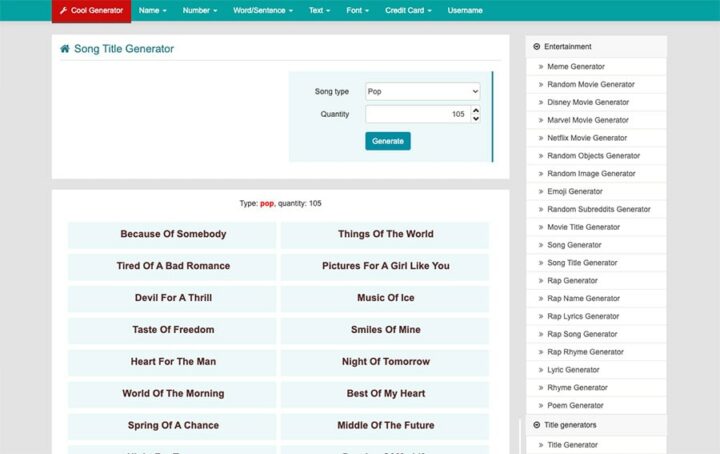Open the Netflix Movie Generator link
The width and height of the screenshot is (720, 454).
pyautogui.click(x=587, y=138)
